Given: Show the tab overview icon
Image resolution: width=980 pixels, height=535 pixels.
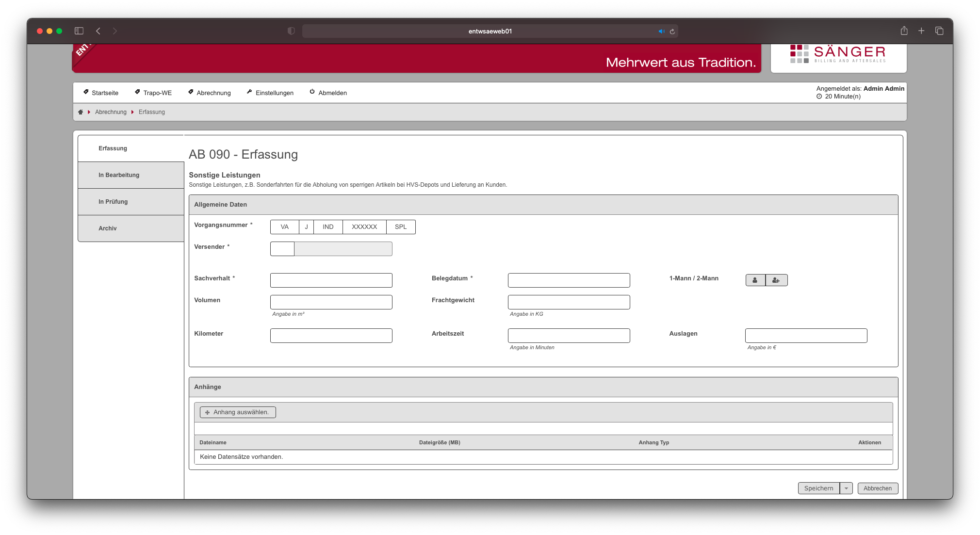Looking at the screenshot, I should pos(939,31).
